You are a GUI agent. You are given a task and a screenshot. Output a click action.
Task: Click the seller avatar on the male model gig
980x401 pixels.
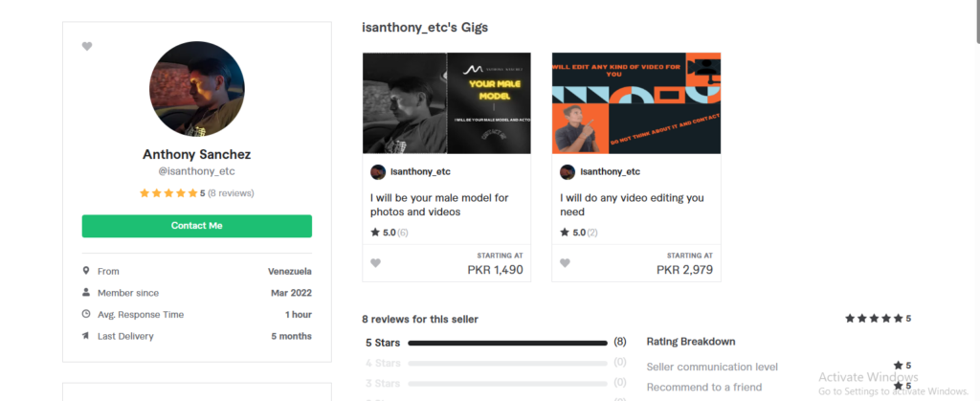(x=378, y=171)
